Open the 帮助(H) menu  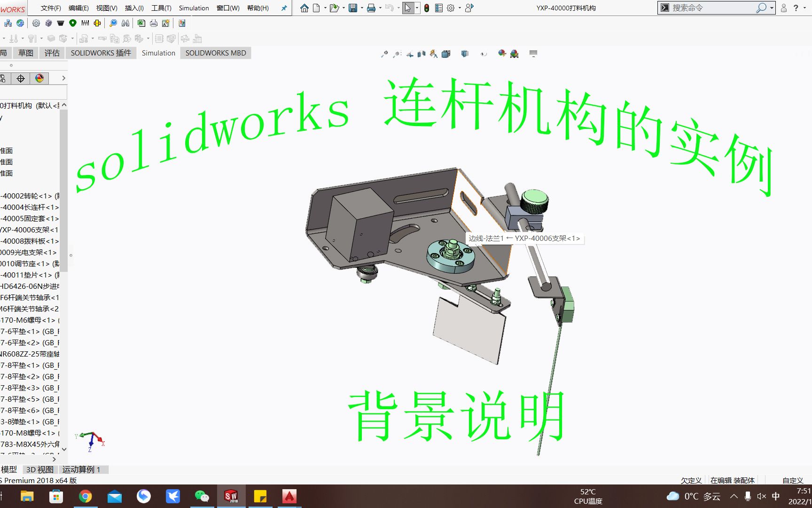point(258,8)
